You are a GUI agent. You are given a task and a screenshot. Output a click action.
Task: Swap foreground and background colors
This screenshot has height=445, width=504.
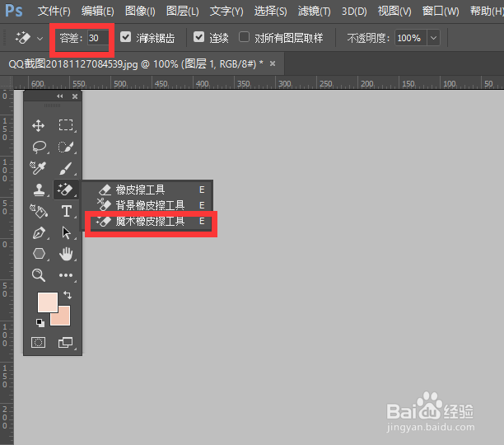tap(68, 294)
